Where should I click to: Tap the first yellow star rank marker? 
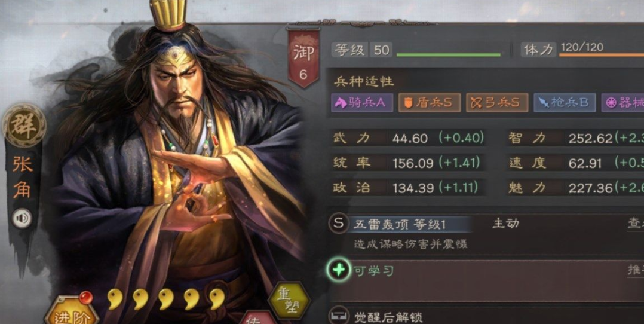115,299
